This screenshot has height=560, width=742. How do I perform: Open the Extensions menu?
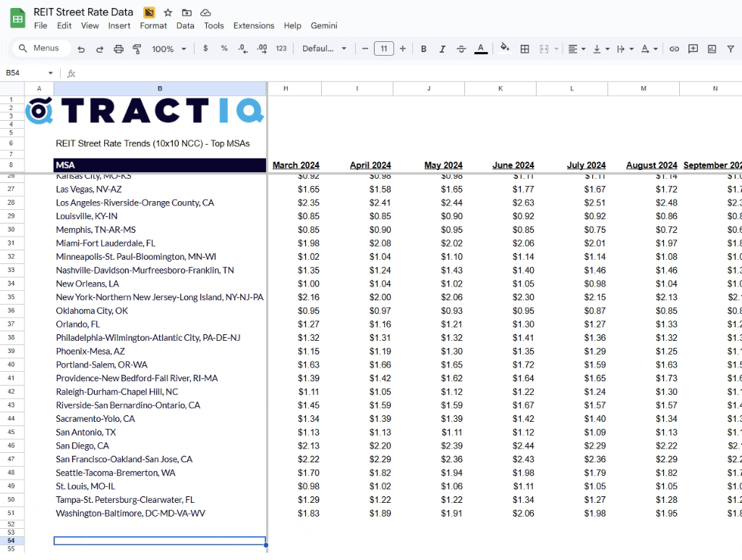(x=254, y=25)
